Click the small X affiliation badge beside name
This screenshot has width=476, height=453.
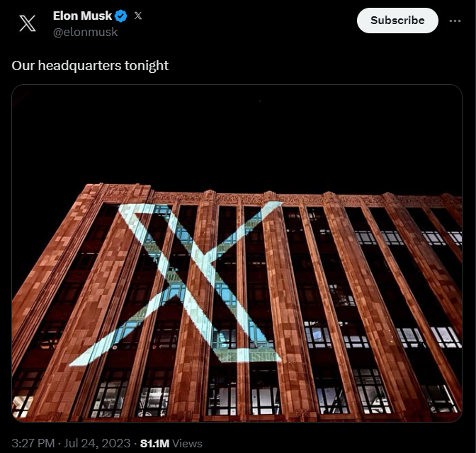tap(138, 16)
